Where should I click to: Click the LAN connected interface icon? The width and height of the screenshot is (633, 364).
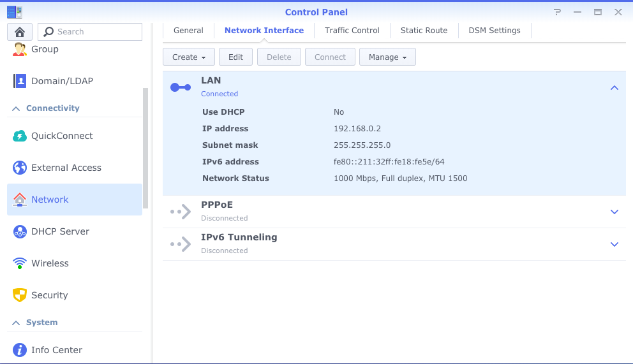181,87
